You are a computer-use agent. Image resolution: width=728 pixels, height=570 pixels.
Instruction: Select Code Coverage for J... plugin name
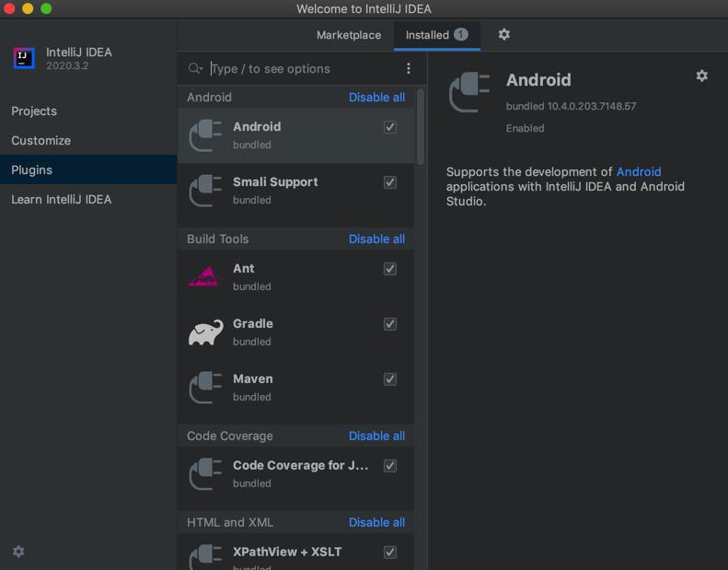click(x=300, y=465)
